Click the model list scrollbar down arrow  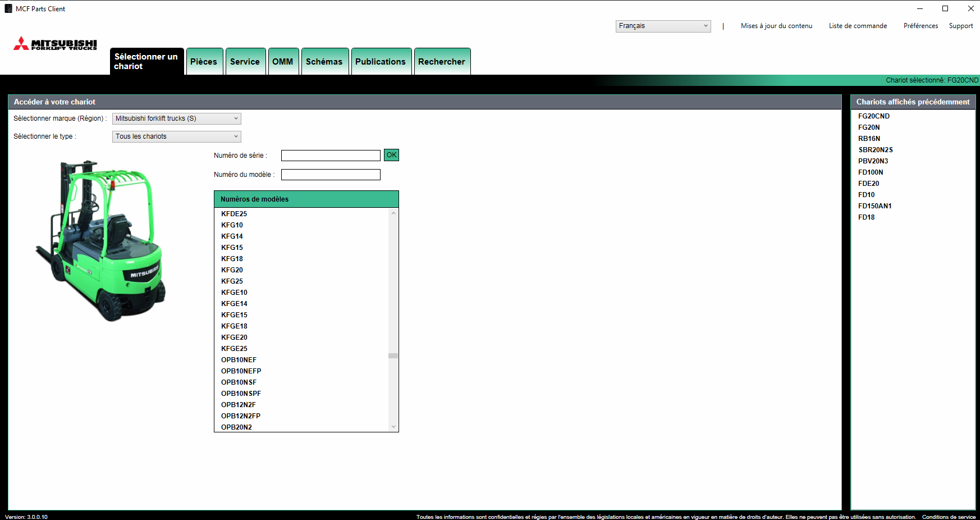(x=393, y=427)
